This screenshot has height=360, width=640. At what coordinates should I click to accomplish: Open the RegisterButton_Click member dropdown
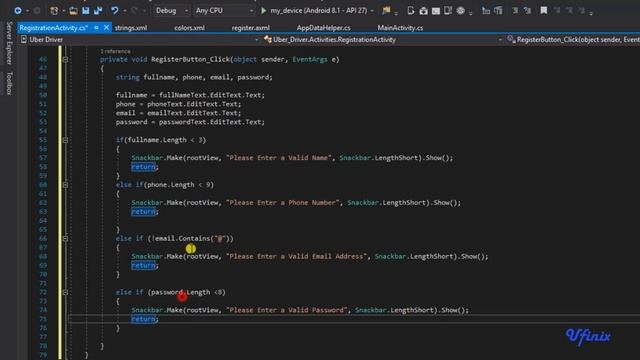(x=573, y=40)
